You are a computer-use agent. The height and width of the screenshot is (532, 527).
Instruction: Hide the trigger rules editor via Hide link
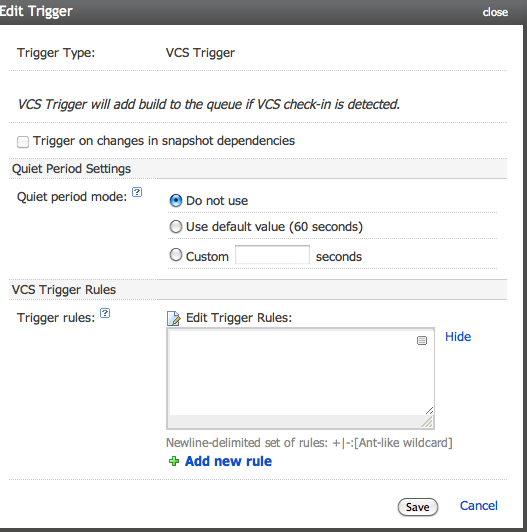pyautogui.click(x=458, y=337)
